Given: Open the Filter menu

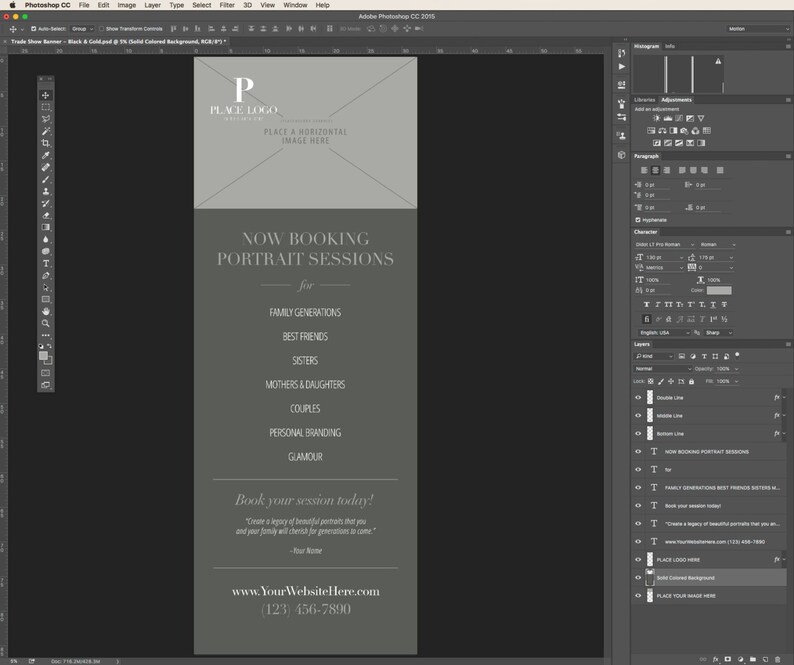Looking at the screenshot, I should [227, 5].
